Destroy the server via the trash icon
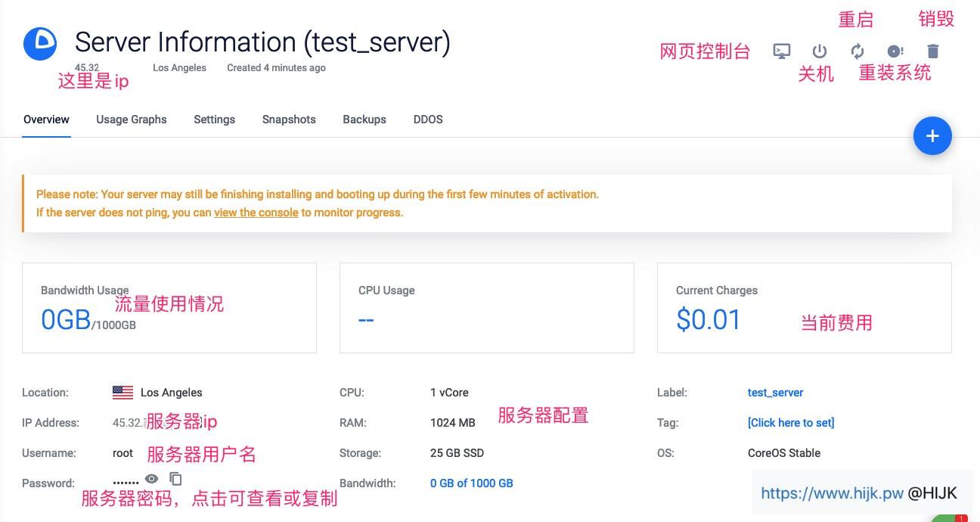The height and width of the screenshot is (522, 980). 932,51
